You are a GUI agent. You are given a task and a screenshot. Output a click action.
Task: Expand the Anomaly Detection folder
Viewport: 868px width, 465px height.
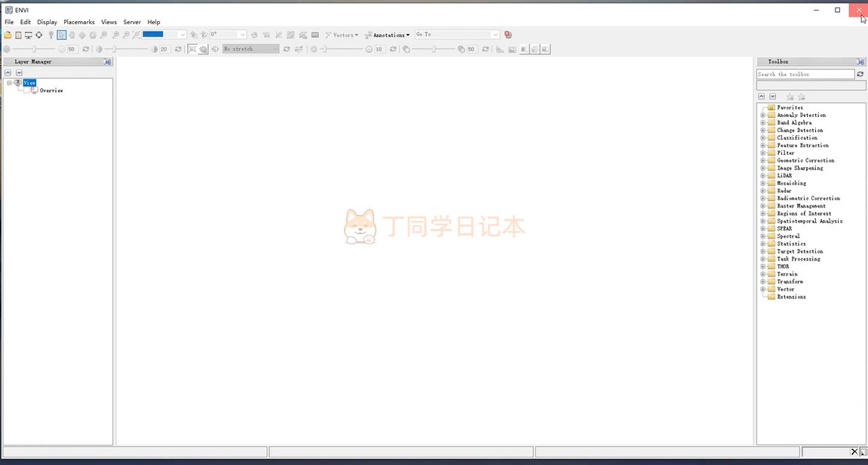pos(763,115)
